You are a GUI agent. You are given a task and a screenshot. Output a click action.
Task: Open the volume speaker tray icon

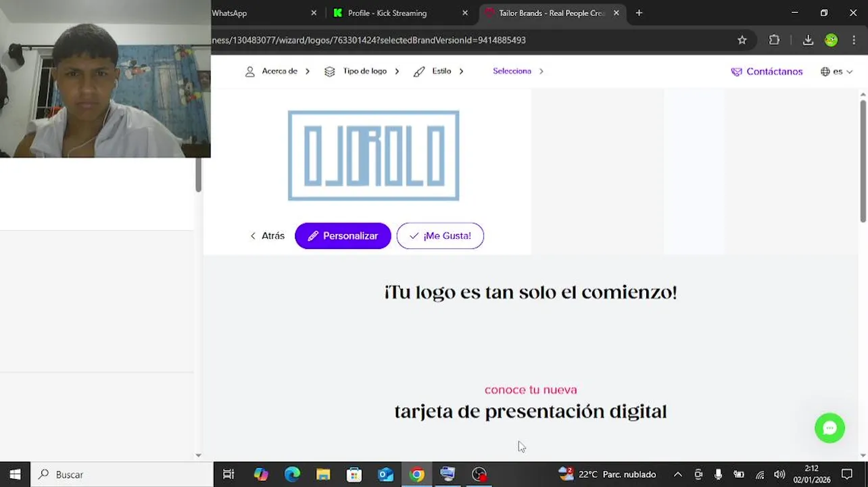point(779,474)
